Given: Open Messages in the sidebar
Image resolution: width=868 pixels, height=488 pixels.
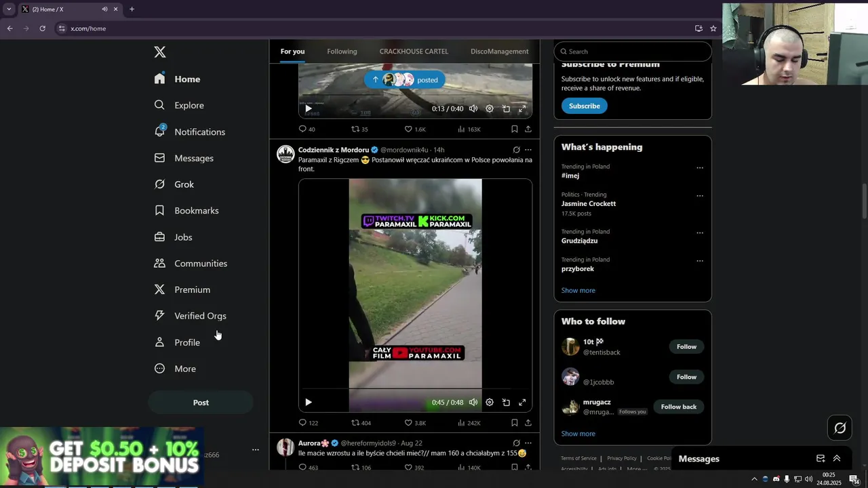Looking at the screenshot, I should click(x=184, y=158).
